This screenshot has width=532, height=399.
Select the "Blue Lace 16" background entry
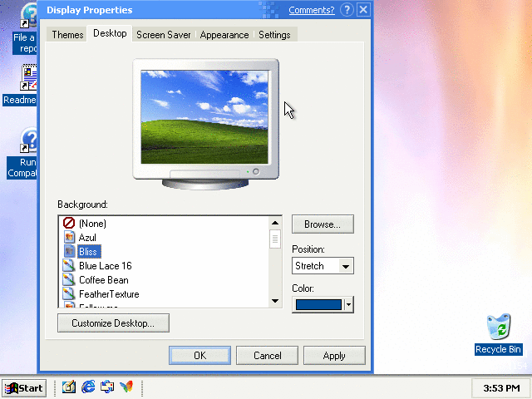point(106,266)
